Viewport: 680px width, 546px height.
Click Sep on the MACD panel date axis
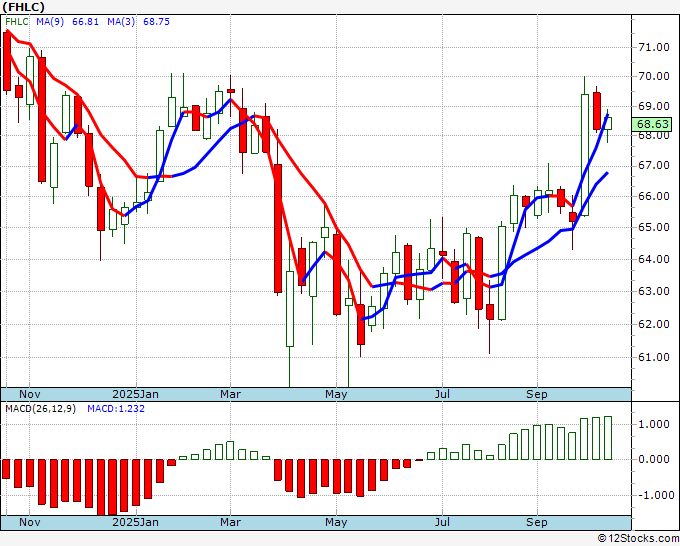click(x=537, y=522)
